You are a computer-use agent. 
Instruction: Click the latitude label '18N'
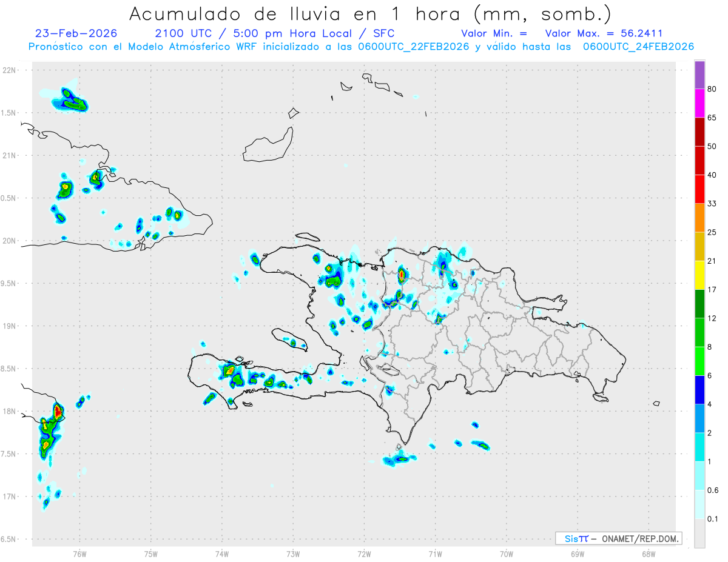point(10,412)
